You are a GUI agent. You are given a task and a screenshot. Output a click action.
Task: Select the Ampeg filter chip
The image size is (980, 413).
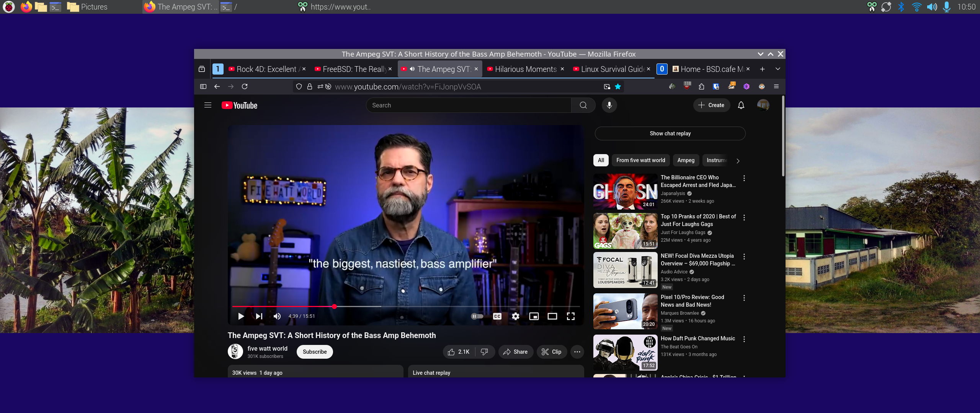(x=686, y=160)
